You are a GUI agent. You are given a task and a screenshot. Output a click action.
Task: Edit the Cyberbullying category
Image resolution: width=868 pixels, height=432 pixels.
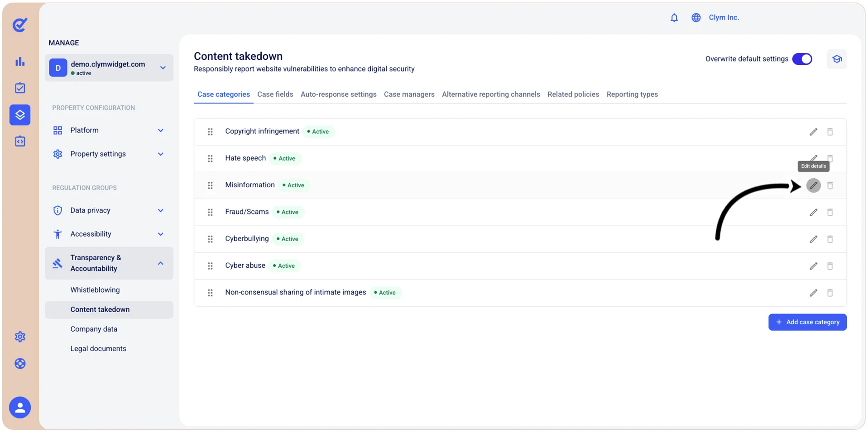pyautogui.click(x=814, y=239)
